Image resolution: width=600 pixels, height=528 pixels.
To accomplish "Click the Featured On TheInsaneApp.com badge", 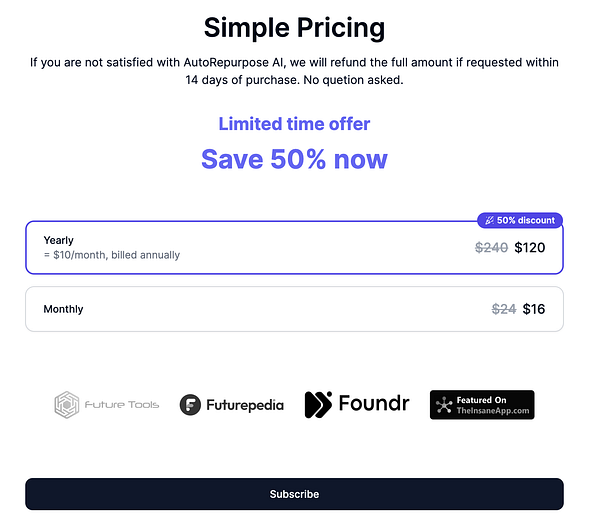I will (482, 405).
